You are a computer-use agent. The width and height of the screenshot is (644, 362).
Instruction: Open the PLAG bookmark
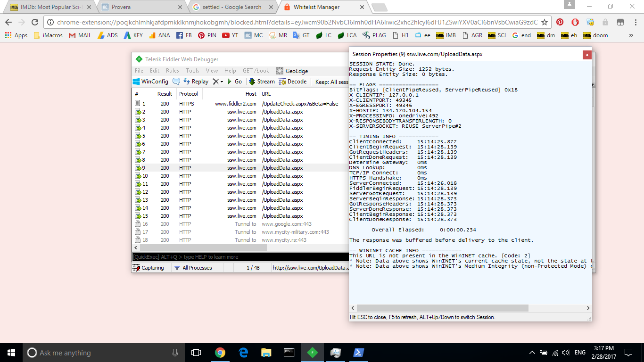click(374, 35)
